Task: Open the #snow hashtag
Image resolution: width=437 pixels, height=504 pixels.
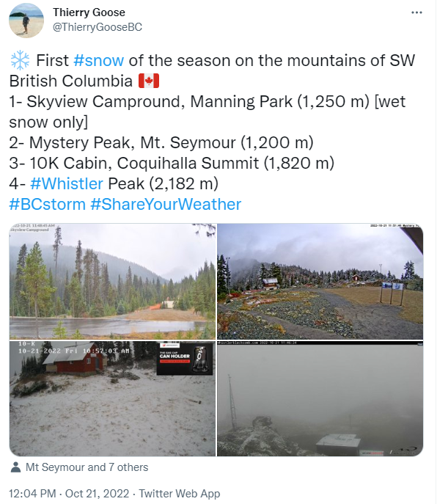Action: coord(99,60)
